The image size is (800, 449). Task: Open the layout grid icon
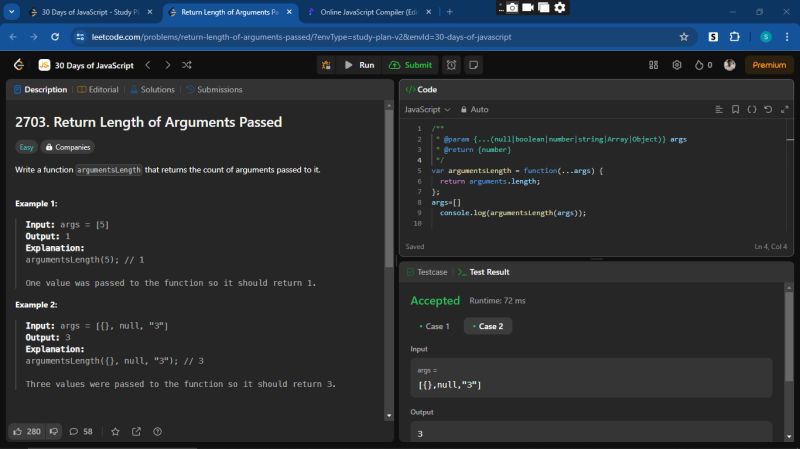[x=653, y=65]
